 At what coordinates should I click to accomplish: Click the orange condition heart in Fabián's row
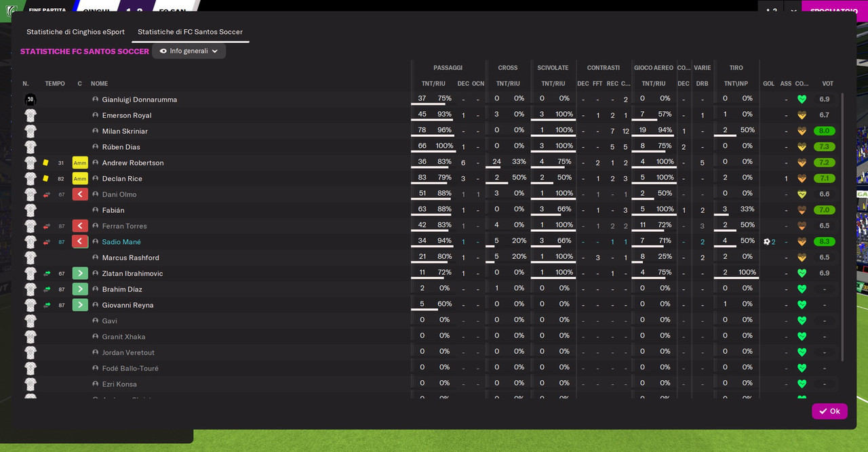click(802, 210)
